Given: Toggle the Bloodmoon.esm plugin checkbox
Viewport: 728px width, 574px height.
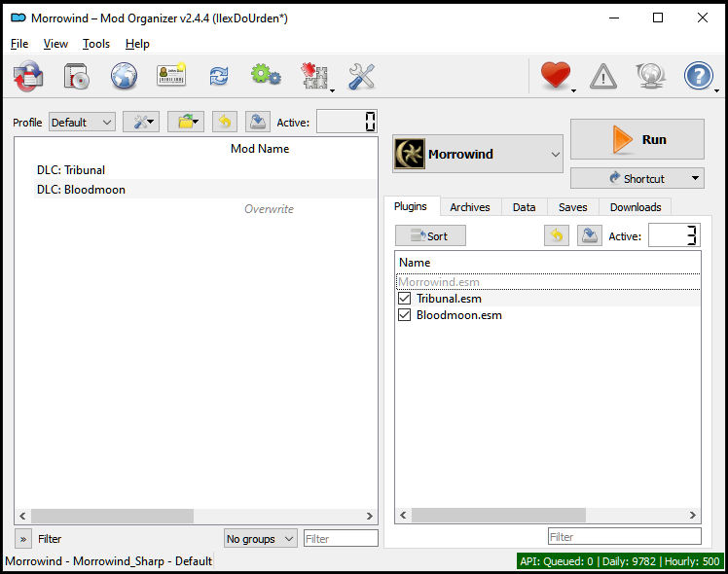Looking at the screenshot, I should [405, 315].
